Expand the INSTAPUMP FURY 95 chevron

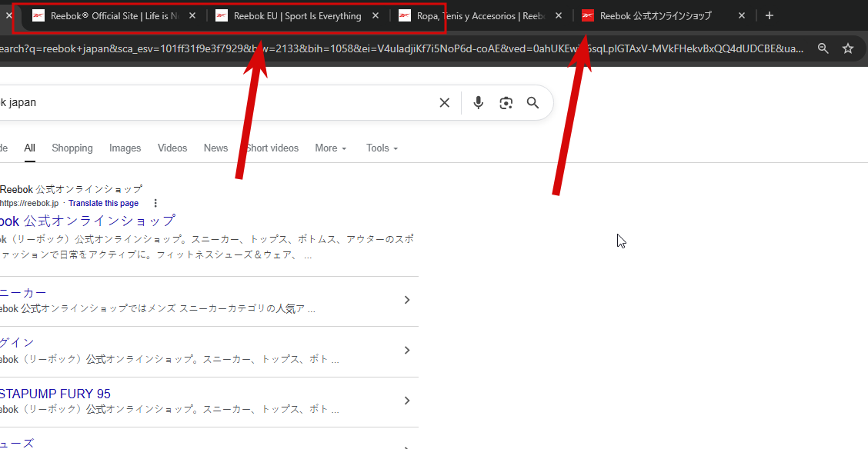[x=407, y=401]
